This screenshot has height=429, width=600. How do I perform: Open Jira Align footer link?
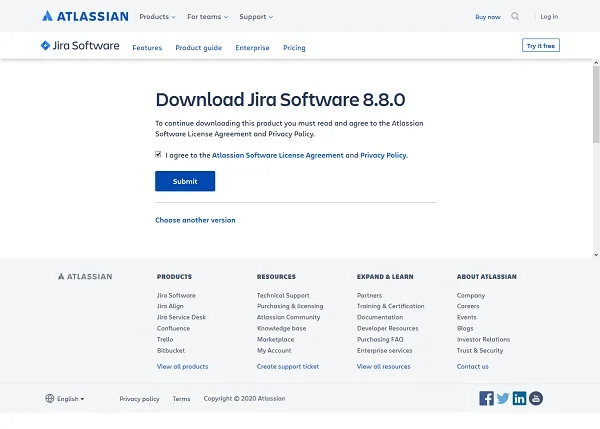pos(170,306)
